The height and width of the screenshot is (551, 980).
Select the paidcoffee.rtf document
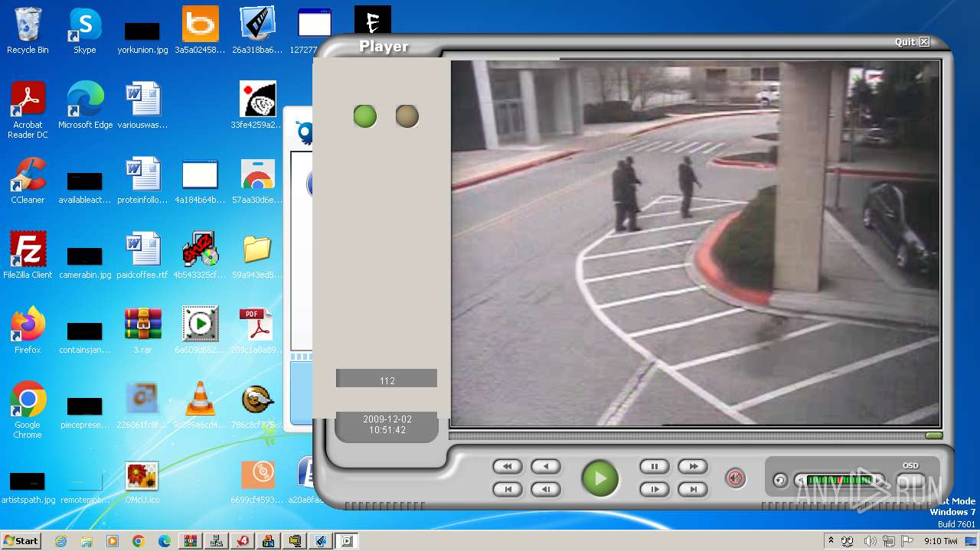[x=142, y=256]
